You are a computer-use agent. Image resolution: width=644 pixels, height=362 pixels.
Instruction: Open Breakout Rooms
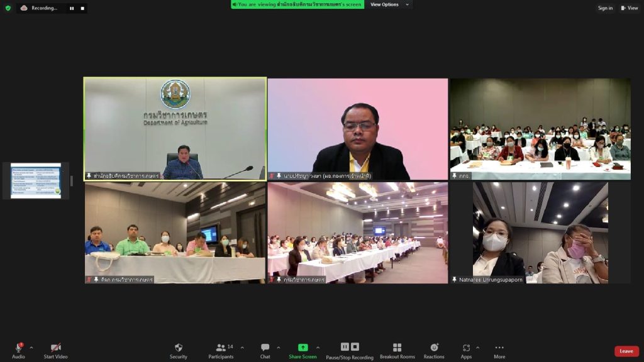(397, 348)
